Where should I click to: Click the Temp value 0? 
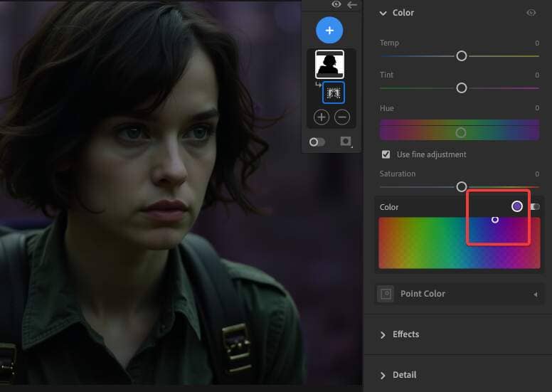537,43
